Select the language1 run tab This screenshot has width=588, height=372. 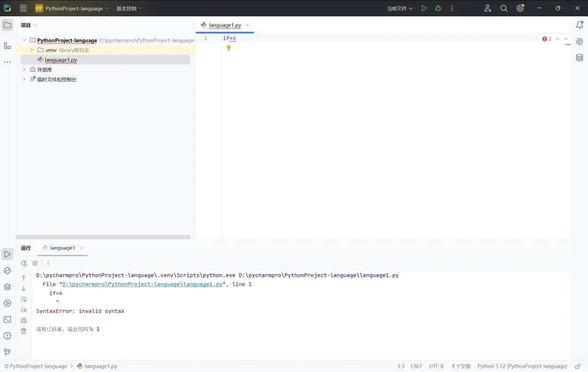point(62,247)
